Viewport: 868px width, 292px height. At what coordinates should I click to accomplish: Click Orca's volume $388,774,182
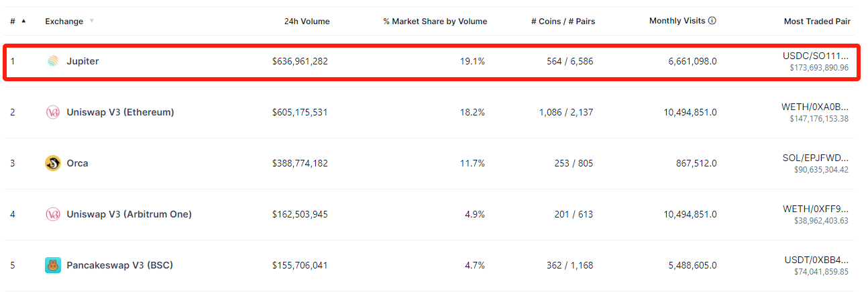pos(300,163)
